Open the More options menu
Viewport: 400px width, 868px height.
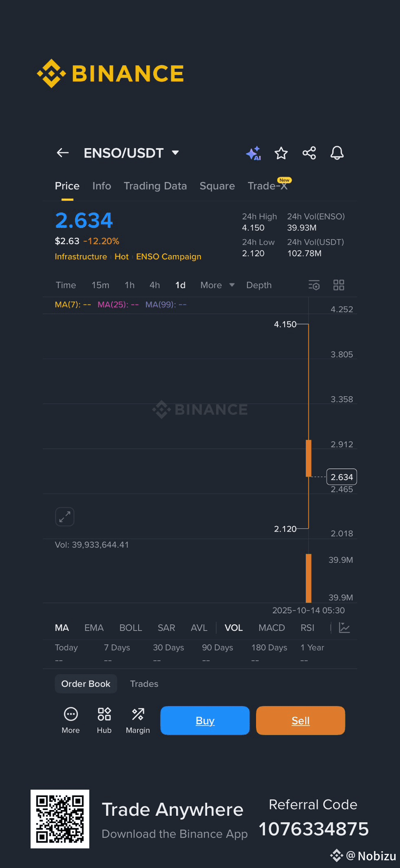click(71, 720)
